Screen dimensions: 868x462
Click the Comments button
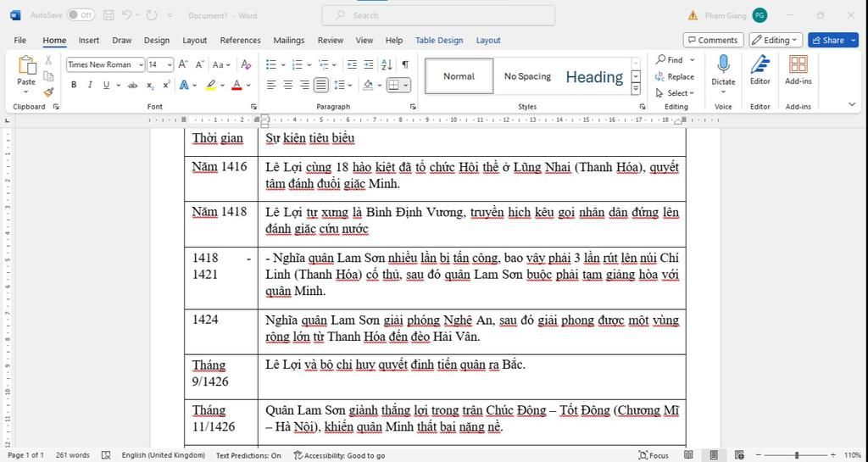[713, 40]
